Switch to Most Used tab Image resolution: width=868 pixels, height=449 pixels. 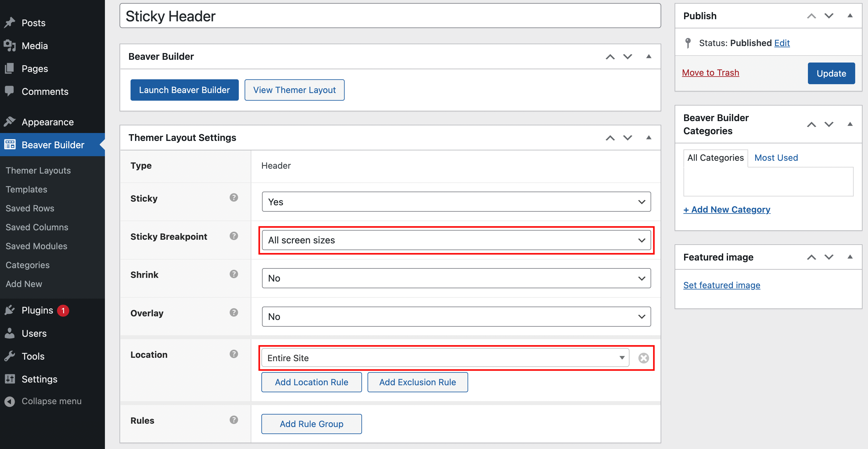coord(776,158)
